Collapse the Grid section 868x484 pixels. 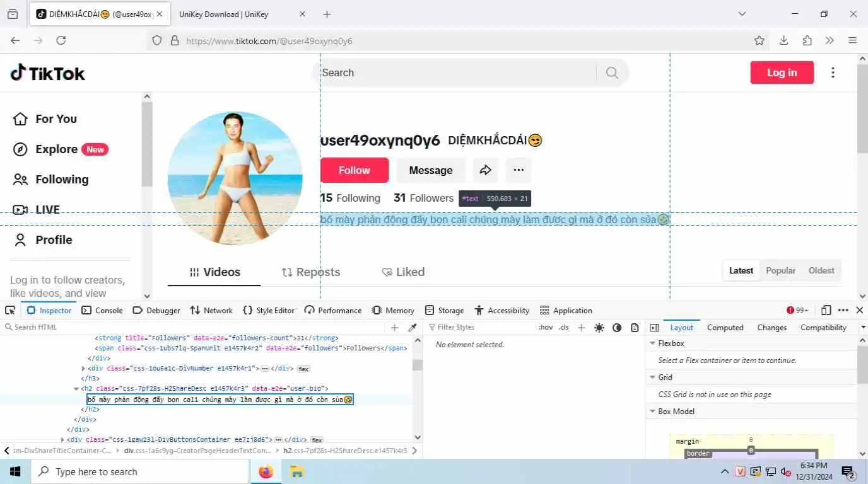coord(652,377)
